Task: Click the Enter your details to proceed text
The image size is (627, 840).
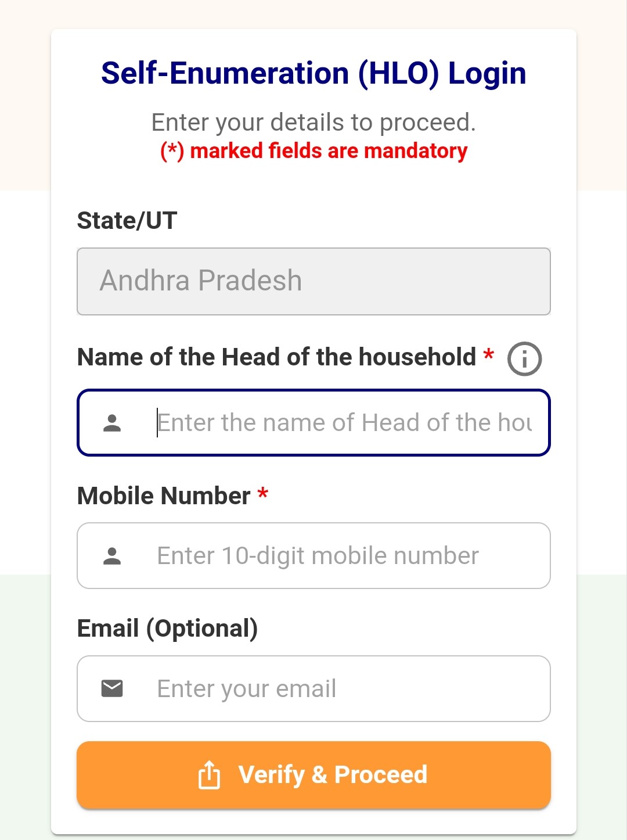Action: coord(313,121)
